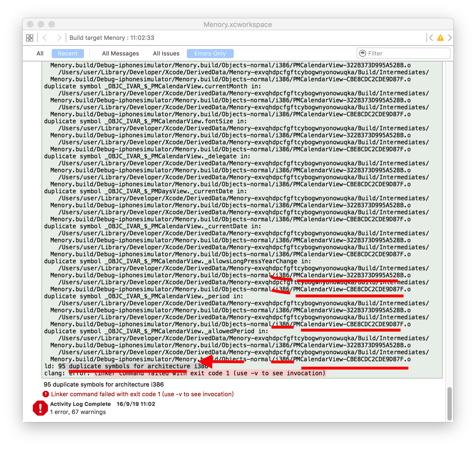Show All Issues in the log
Viewport: 476px width, 449px height.
166,53
